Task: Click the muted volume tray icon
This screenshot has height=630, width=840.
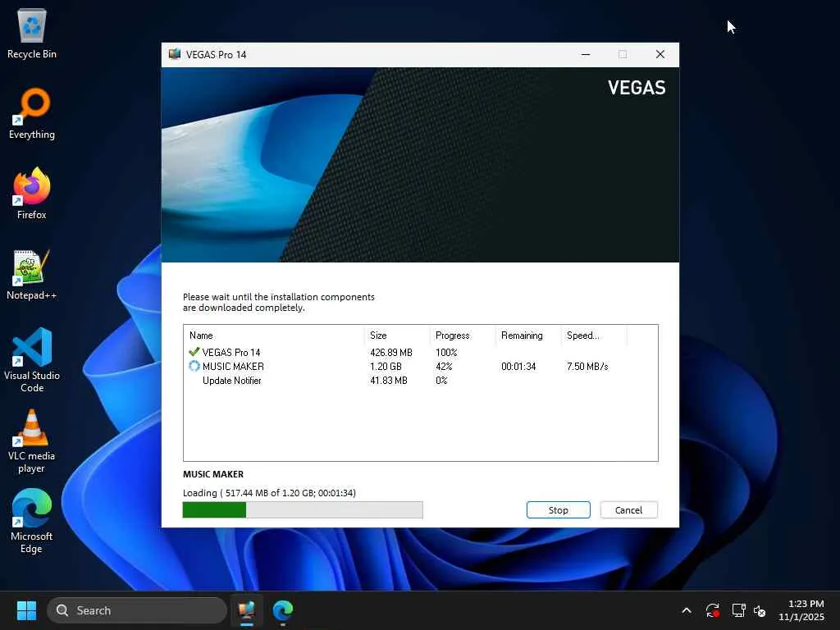Action: [760, 610]
